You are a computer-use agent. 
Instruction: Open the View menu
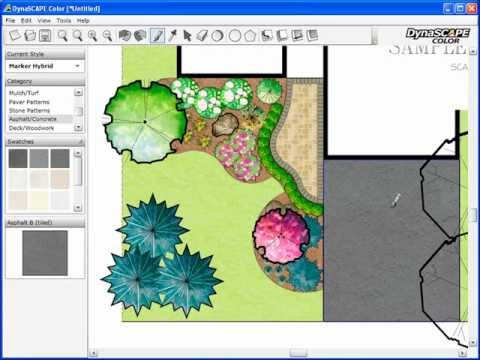tap(44, 21)
